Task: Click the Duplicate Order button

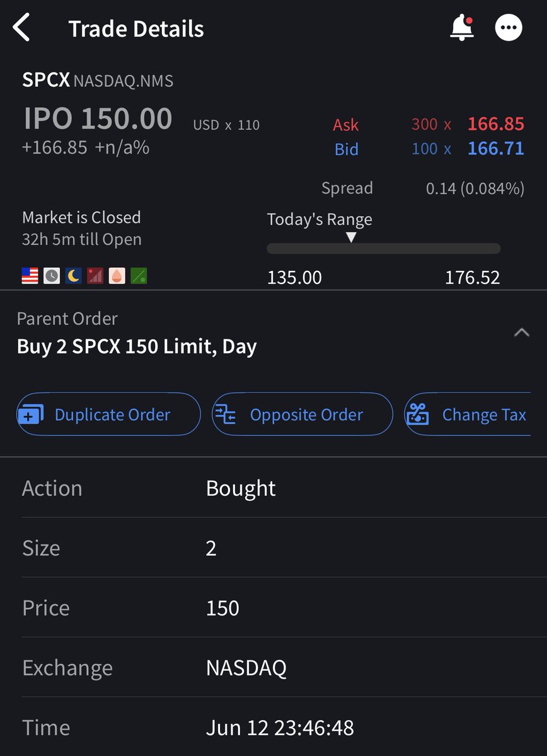Action: [x=108, y=414]
